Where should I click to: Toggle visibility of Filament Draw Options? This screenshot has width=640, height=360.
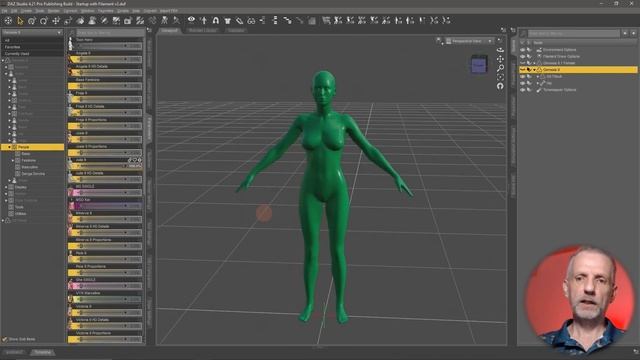pyautogui.click(x=522, y=56)
